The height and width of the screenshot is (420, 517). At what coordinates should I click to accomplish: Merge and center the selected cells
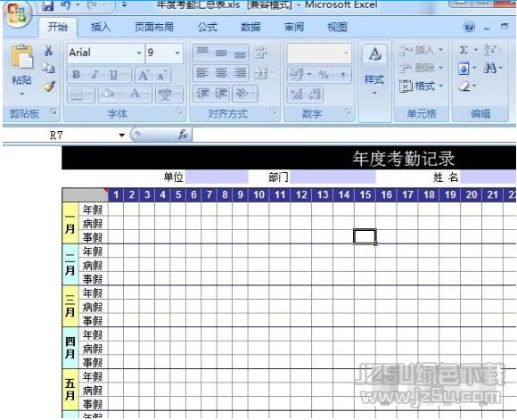(x=261, y=73)
